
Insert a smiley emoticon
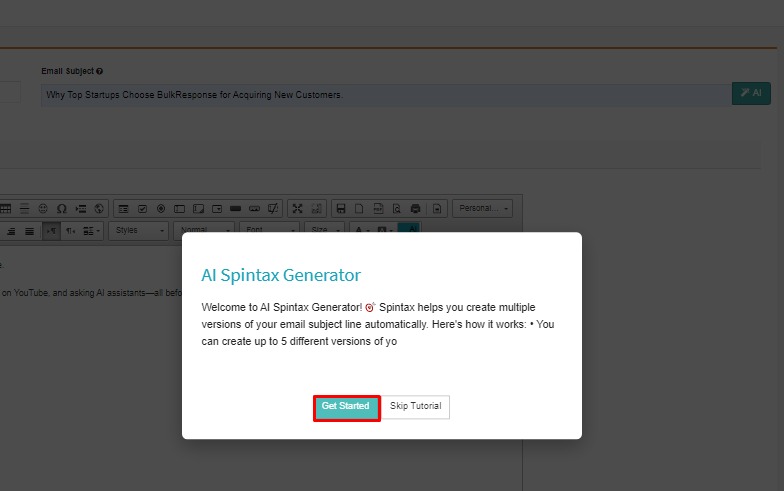43,208
